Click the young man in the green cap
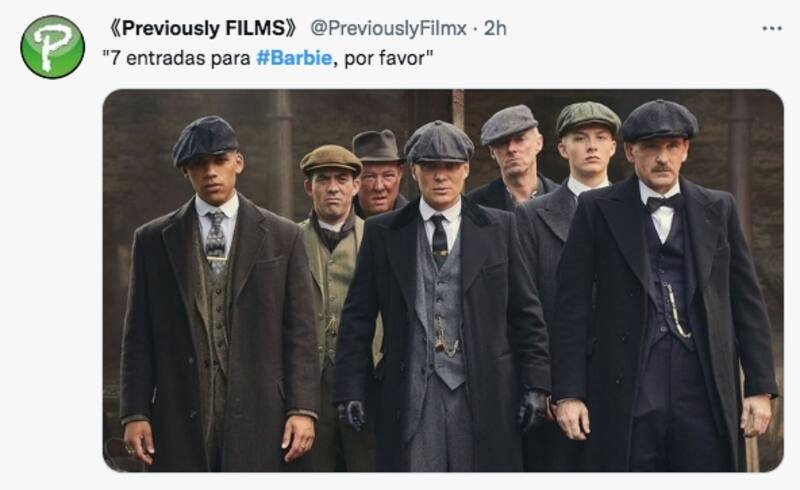This screenshot has width=800, height=490. 588,118
